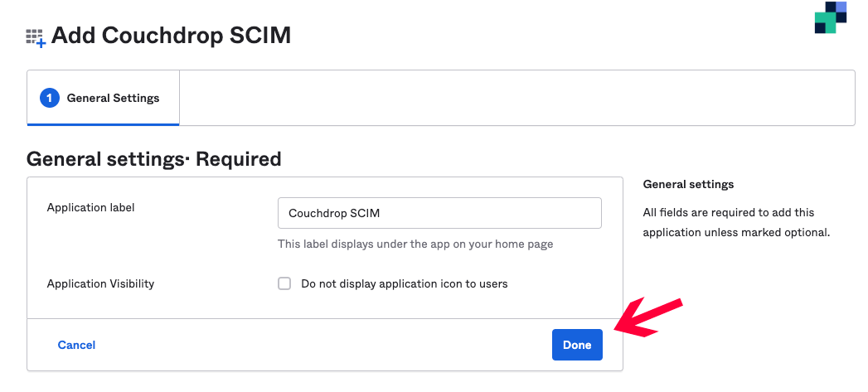The width and height of the screenshot is (868, 392).
Task: Click the 'Application Visibility' field label
Action: 101,283
